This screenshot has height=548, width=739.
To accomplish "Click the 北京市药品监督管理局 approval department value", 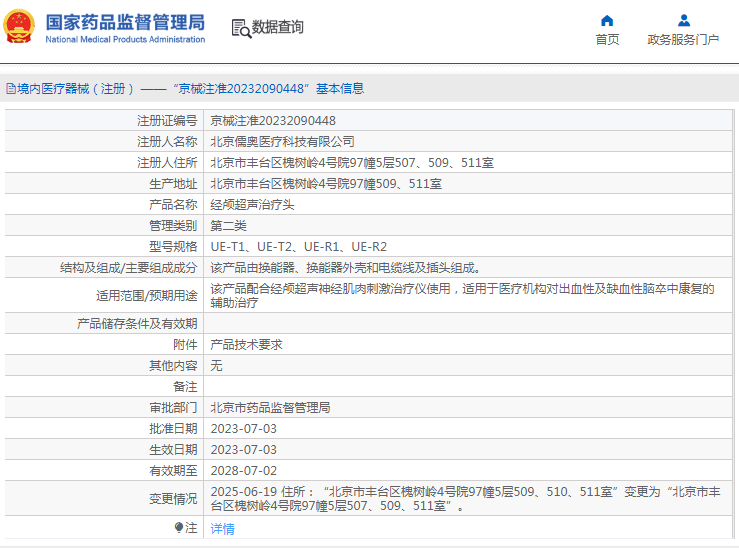I will coord(270,407).
